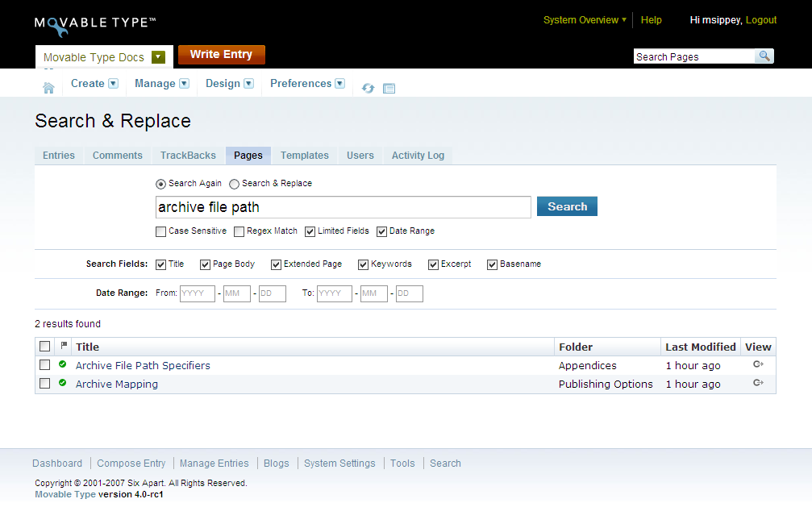Open the blog selector dropdown arrow
Image resolution: width=812 pixels, height=528 pixels.
158,57
